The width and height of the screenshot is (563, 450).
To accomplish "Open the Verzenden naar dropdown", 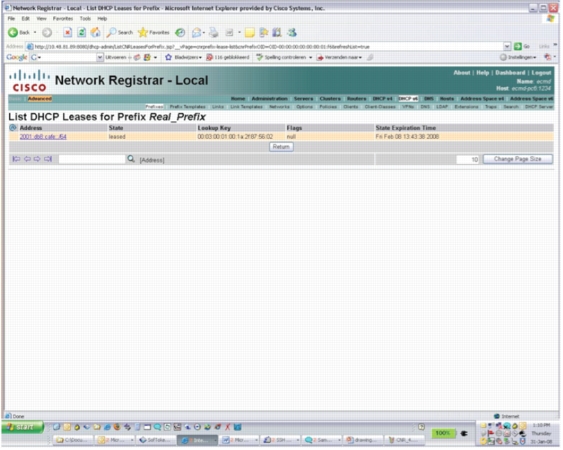I will tap(339, 57).
